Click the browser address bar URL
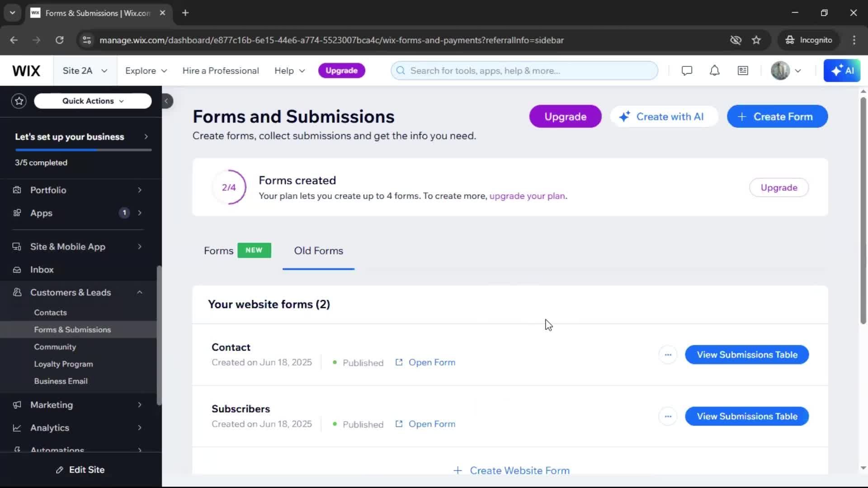 tap(331, 40)
